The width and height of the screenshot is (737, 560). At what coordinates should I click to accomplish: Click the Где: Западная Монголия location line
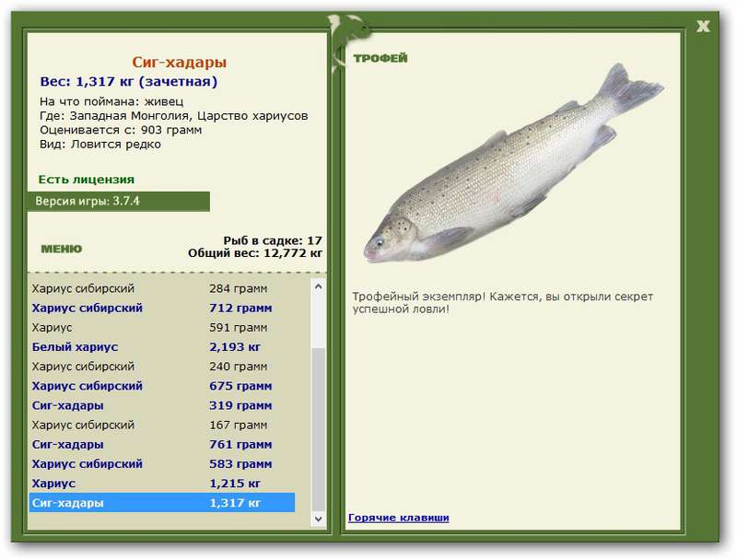point(174,115)
